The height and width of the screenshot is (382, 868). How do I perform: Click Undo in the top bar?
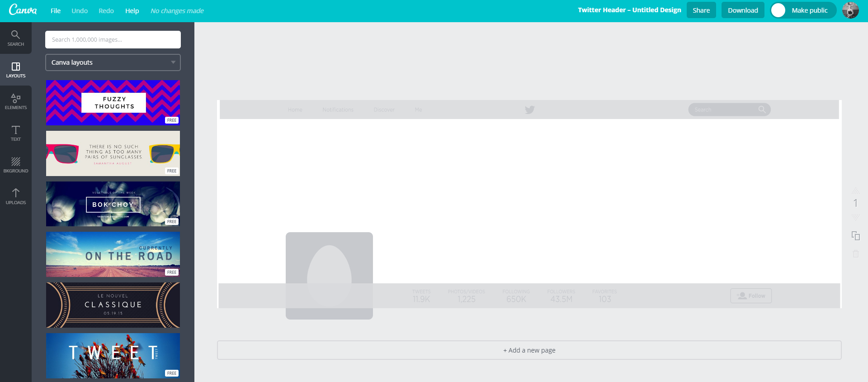80,11
